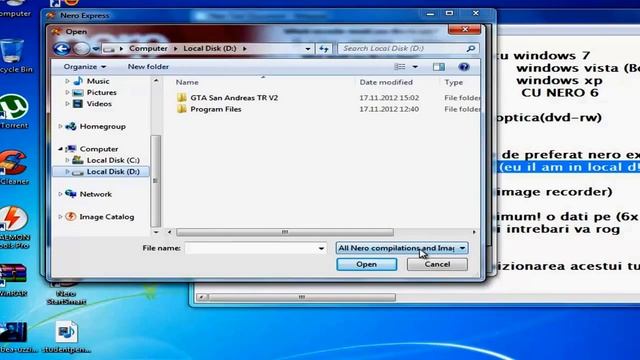Open the view options dropdown arrow

click(415, 67)
